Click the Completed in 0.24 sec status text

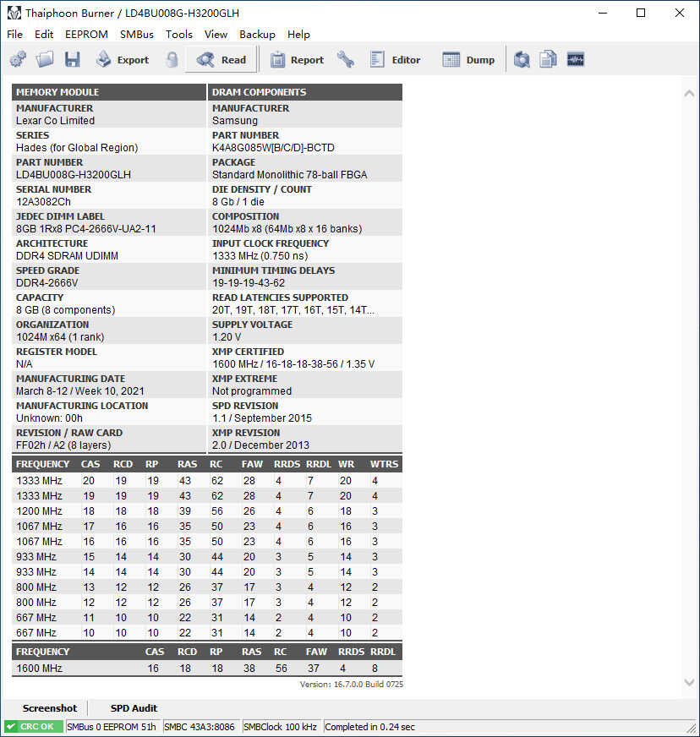tap(370, 726)
